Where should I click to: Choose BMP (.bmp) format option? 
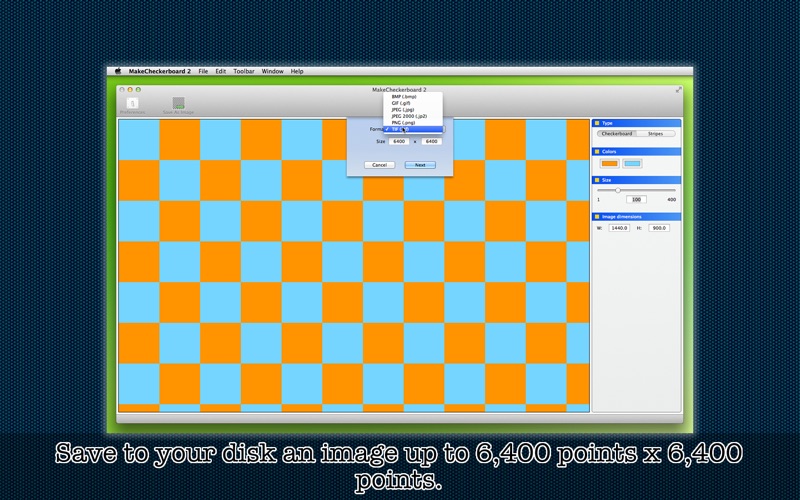click(413, 96)
